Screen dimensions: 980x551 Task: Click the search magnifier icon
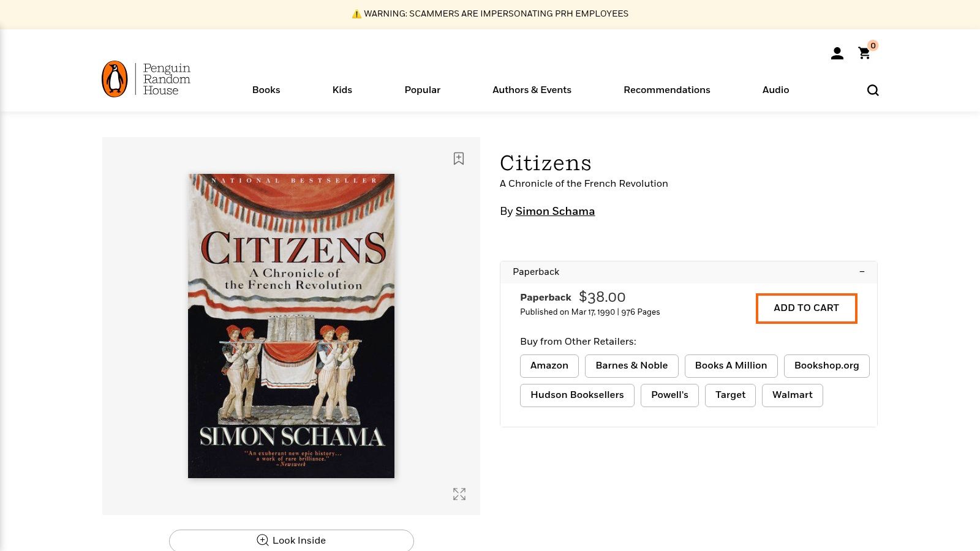(873, 90)
